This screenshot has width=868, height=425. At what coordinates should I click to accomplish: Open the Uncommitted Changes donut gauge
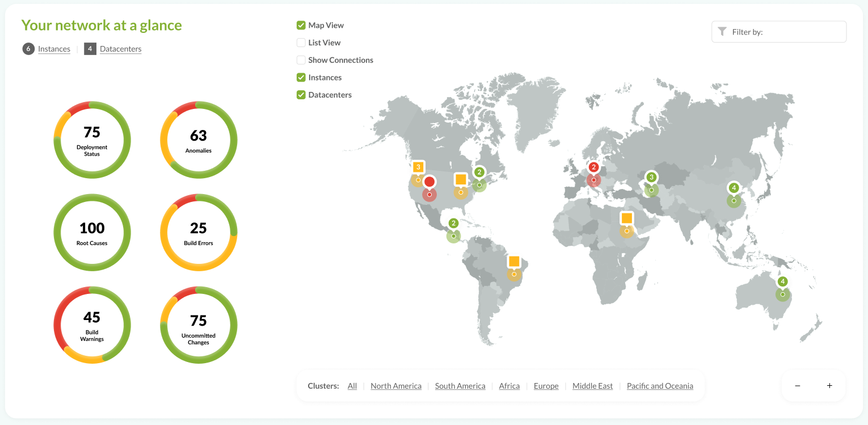pos(199,325)
